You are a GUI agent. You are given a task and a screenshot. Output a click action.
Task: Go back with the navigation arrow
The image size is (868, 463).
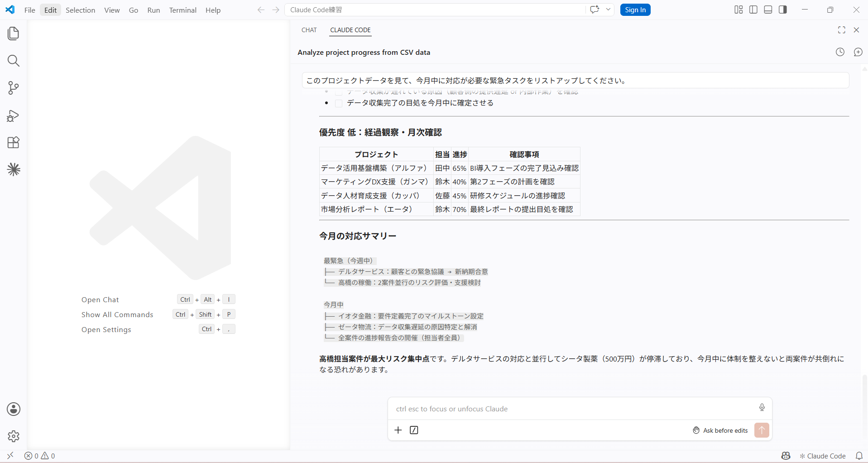pyautogui.click(x=261, y=10)
